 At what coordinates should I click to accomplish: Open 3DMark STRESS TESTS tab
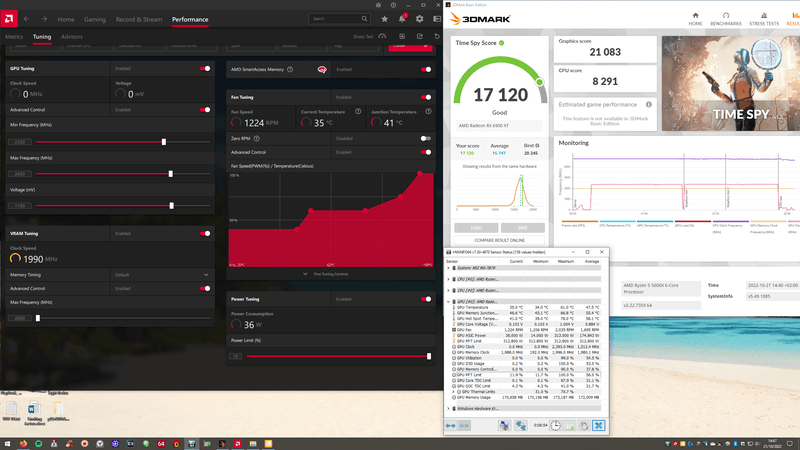coord(764,19)
